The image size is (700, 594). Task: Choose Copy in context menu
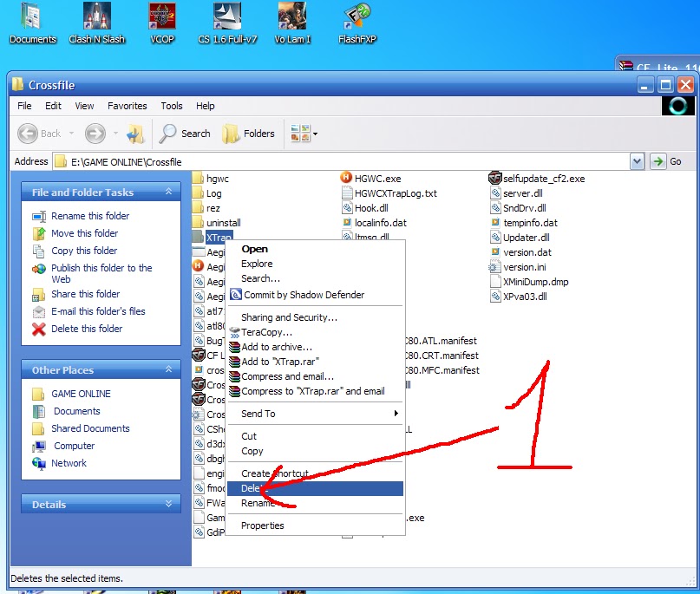click(x=315, y=451)
